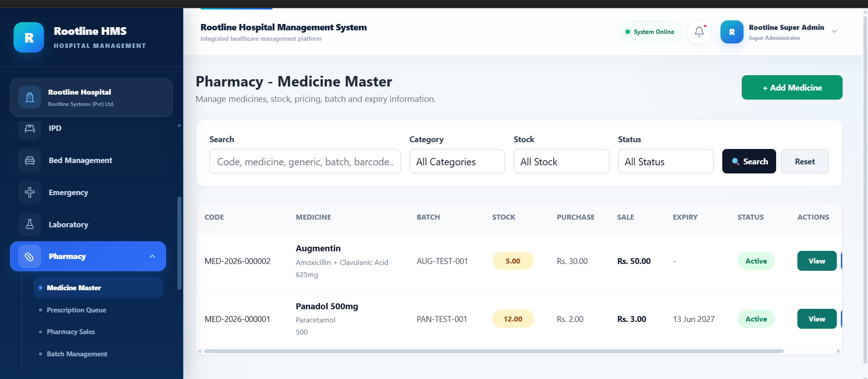
Task: Click the Active status for Augmentin
Action: 756,261
